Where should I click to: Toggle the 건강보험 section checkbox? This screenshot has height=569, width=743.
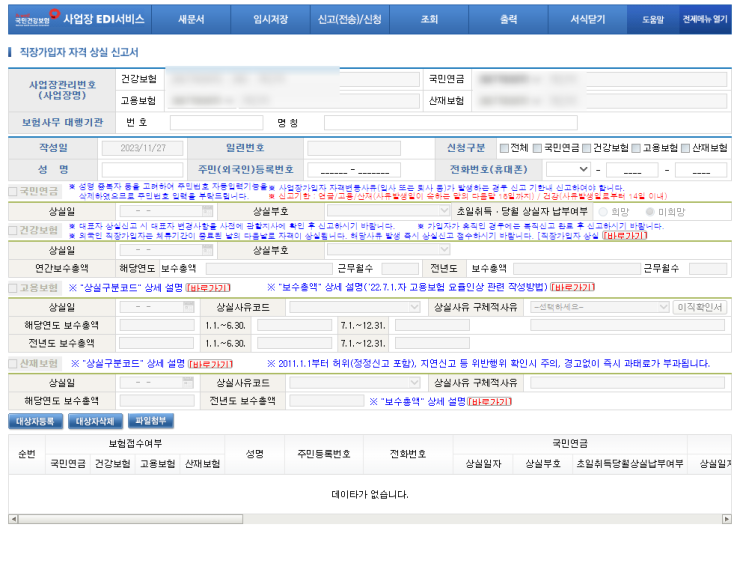click(13, 230)
